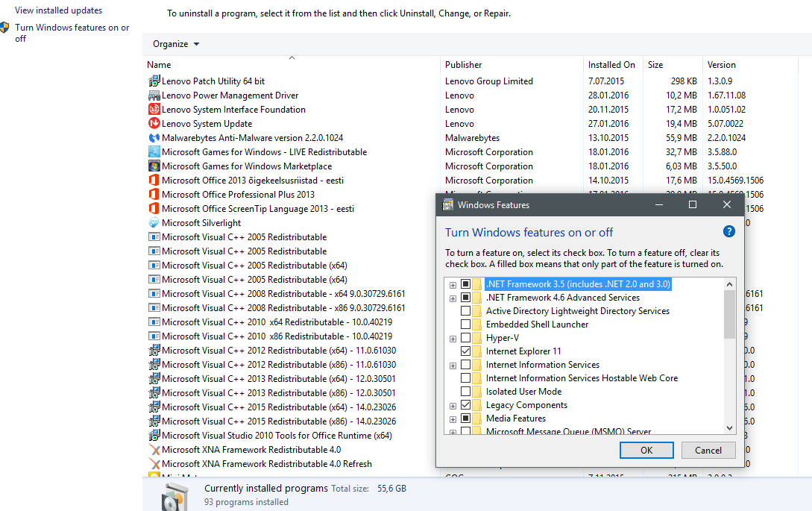
Task: Expand the Legacy Components node
Action: point(453,406)
